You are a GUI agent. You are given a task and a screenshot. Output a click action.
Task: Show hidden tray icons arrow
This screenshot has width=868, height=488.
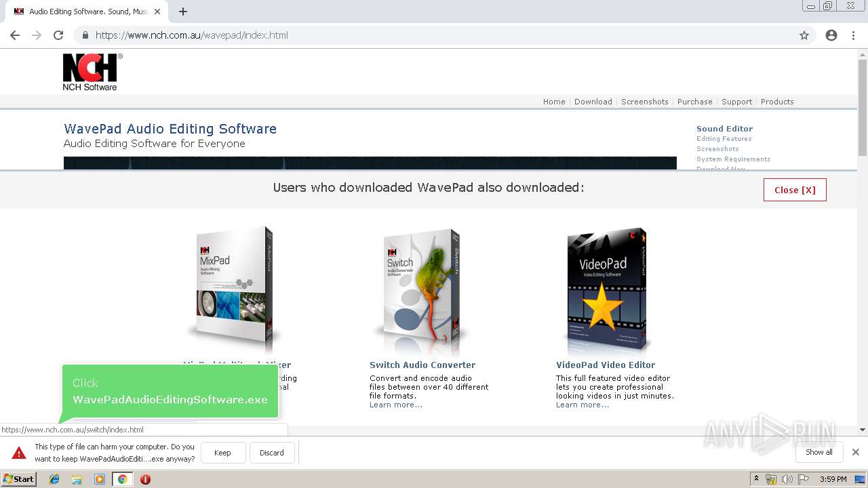(756, 479)
